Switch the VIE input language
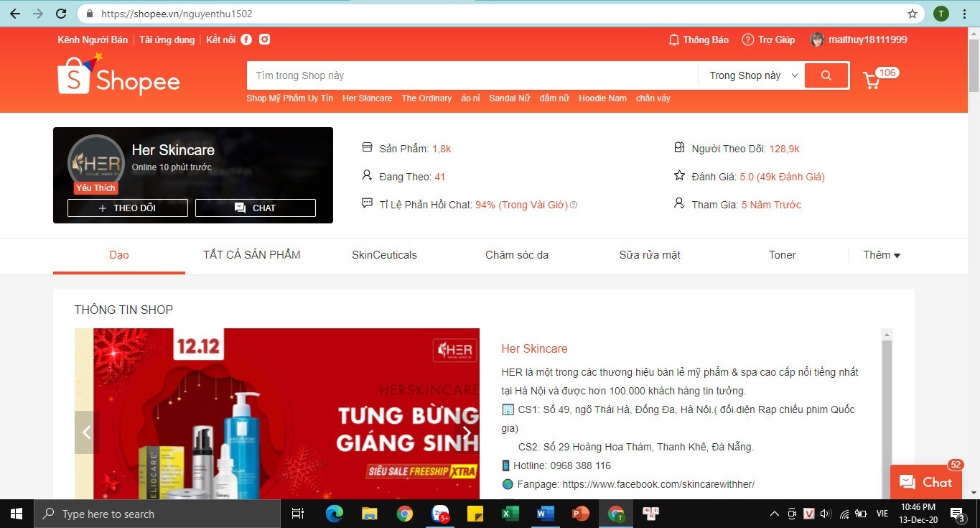This screenshot has width=980, height=528. click(882, 514)
